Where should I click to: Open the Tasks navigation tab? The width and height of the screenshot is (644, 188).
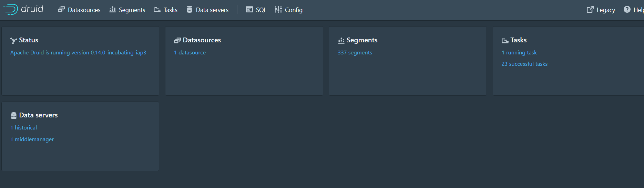pyautogui.click(x=171, y=10)
